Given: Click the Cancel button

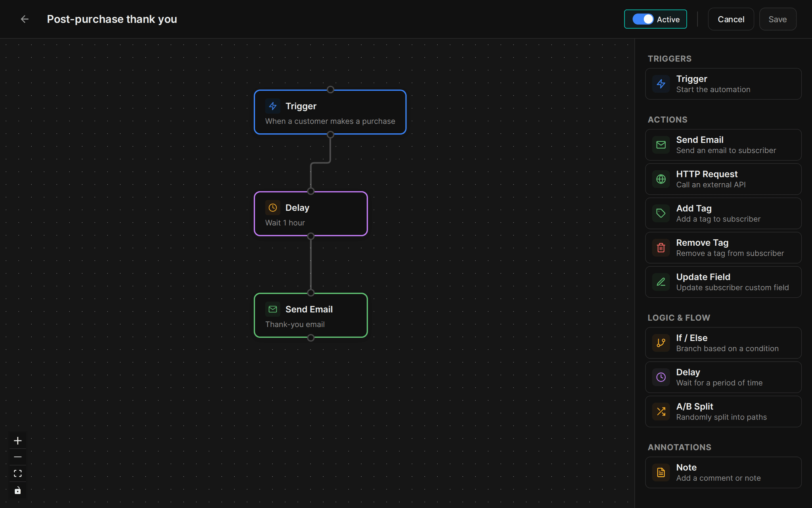Looking at the screenshot, I should click(x=731, y=19).
